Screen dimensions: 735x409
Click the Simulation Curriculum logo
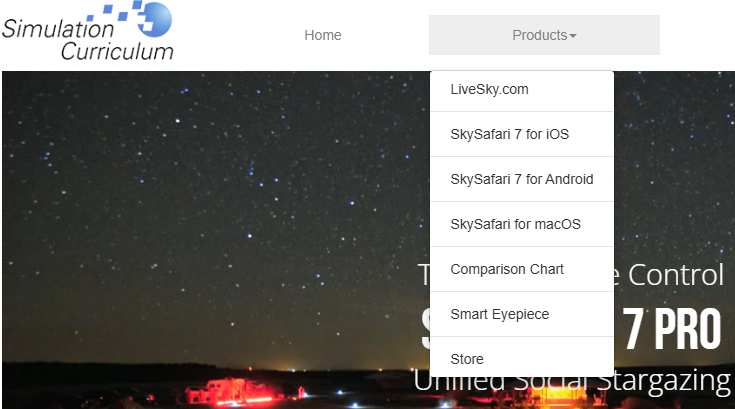88,31
